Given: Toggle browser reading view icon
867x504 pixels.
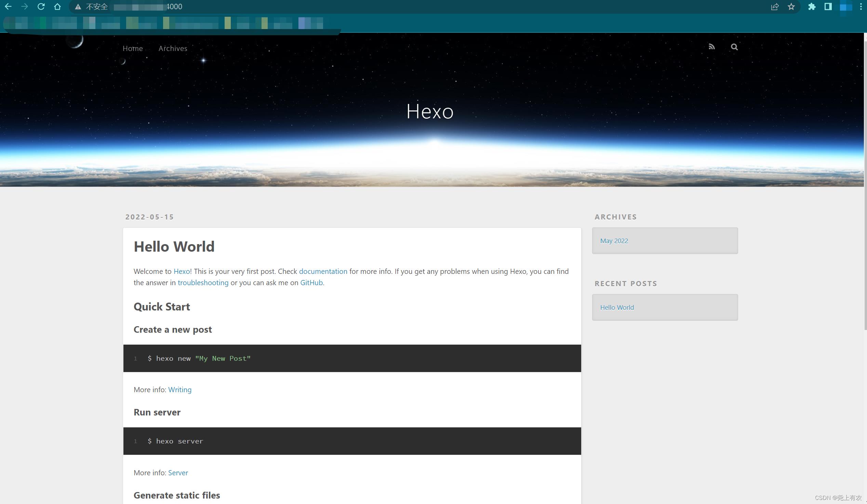Looking at the screenshot, I should click(x=827, y=6).
